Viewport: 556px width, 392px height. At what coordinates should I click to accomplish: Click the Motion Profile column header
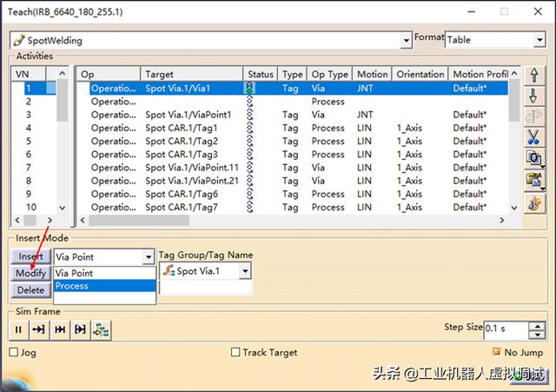[x=480, y=74]
